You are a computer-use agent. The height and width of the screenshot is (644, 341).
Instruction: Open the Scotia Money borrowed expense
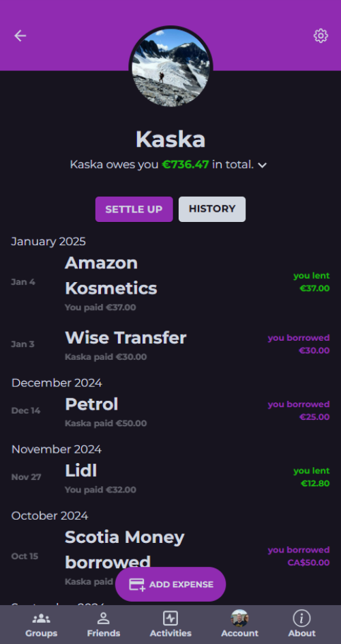point(170,557)
